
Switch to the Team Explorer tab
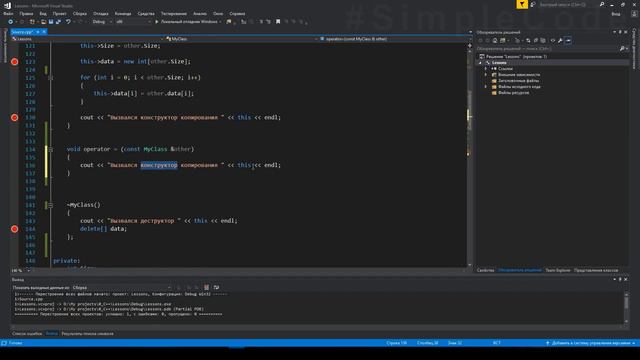point(558,270)
